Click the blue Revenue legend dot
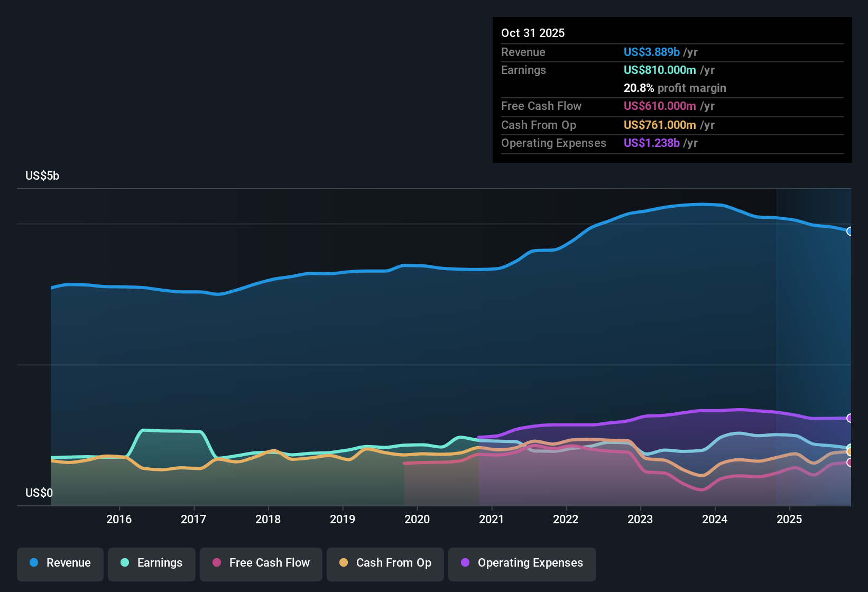 click(x=33, y=563)
